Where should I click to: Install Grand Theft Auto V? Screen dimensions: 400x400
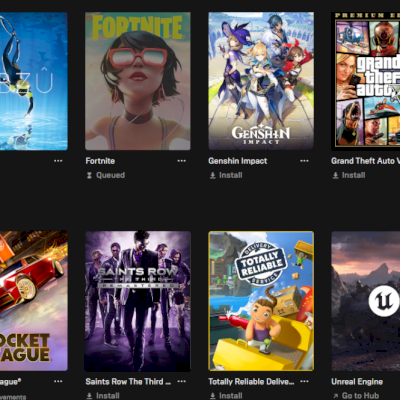[349, 175]
